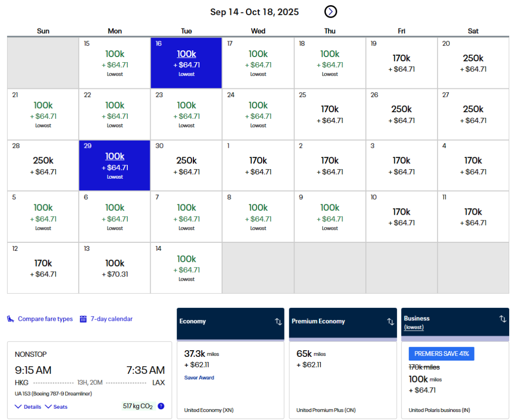Sort by Premium Economy arrows icon

pos(390,322)
